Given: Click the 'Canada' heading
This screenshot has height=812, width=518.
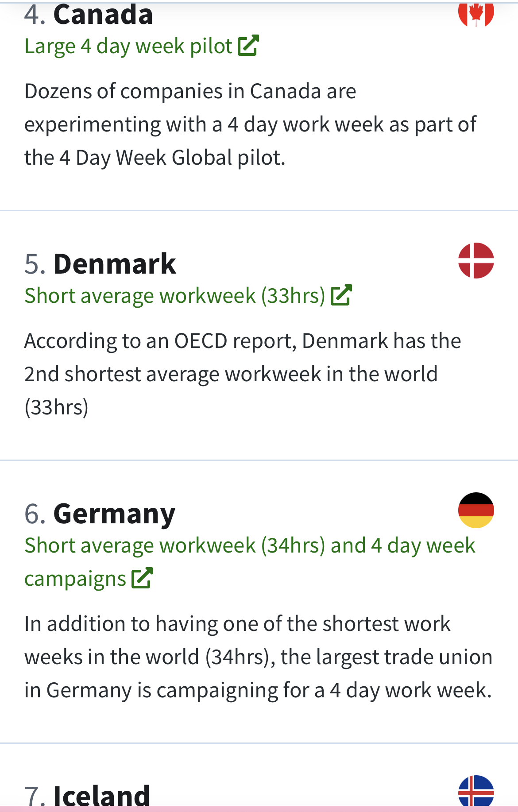Looking at the screenshot, I should click(103, 15).
